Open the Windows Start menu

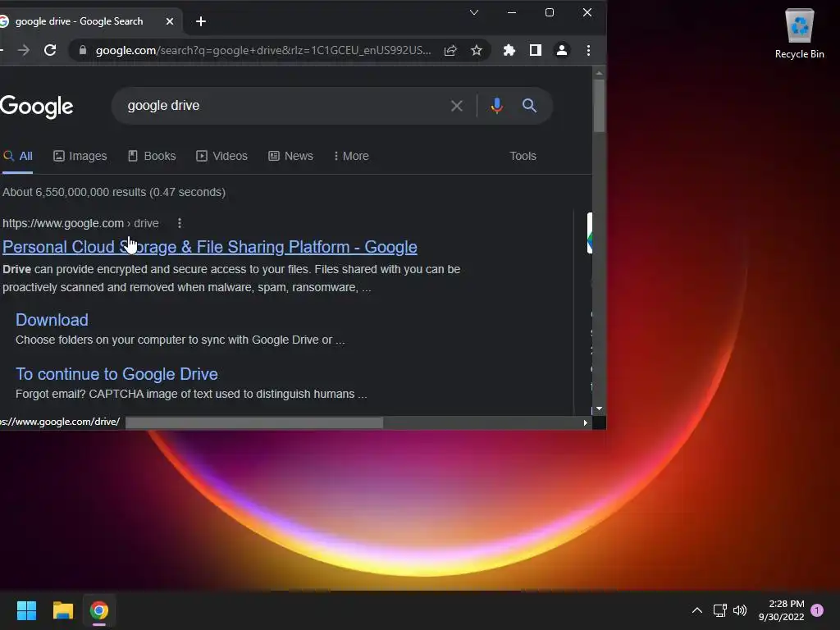tap(26, 610)
